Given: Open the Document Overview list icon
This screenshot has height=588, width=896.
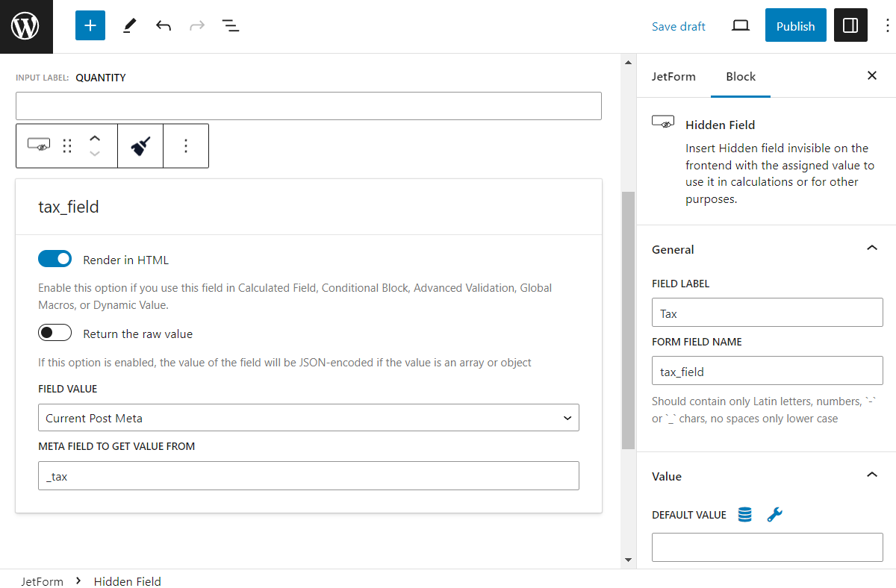Looking at the screenshot, I should point(231,25).
